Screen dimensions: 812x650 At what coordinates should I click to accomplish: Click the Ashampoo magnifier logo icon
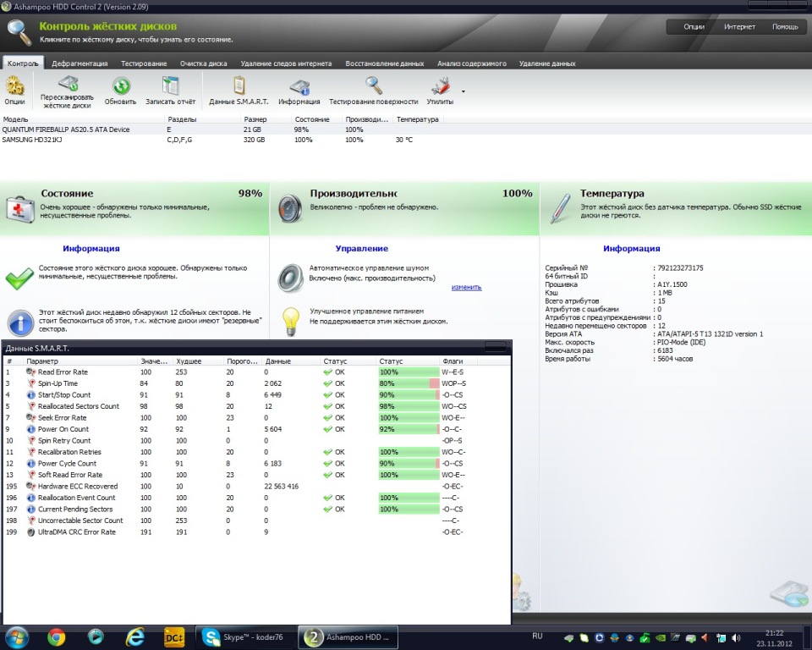click(x=19, y=33)
